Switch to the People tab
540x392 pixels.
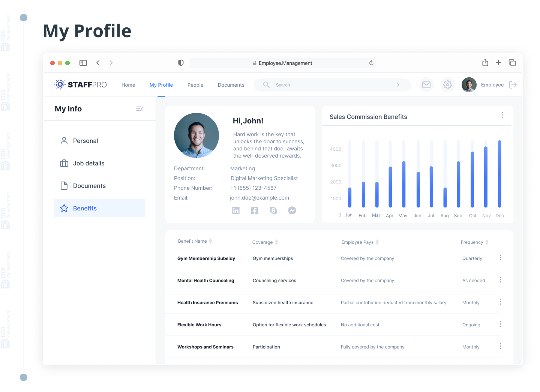(x=195, y=85)
